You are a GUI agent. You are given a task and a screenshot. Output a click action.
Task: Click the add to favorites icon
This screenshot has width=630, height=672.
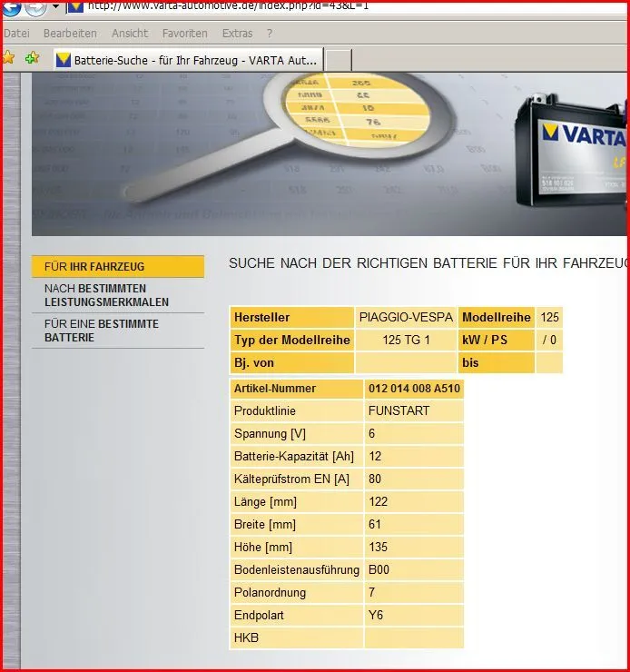click(33, 58)
